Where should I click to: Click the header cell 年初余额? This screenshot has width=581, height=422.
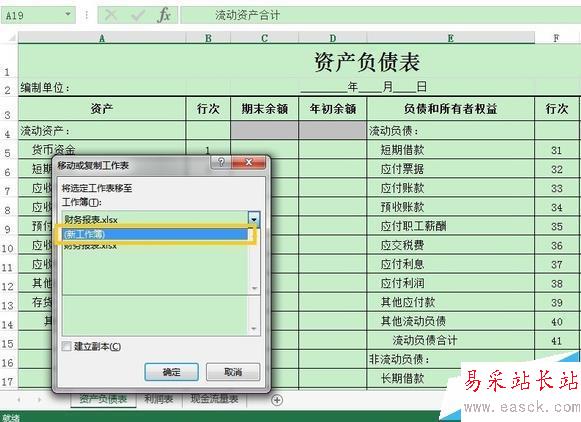point(332,109)
